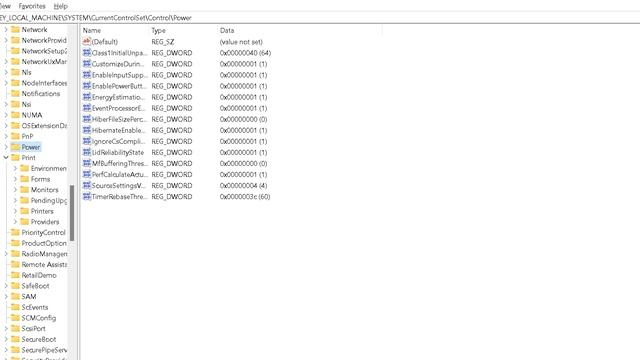Click the Printers folder icon
The height and width of the screenshot is (360, 640).
[25, 211]
